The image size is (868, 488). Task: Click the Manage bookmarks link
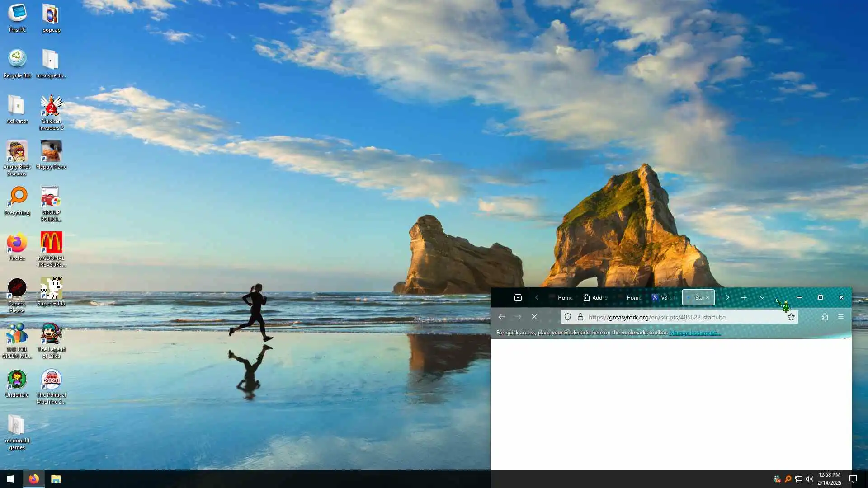[694, 333]
